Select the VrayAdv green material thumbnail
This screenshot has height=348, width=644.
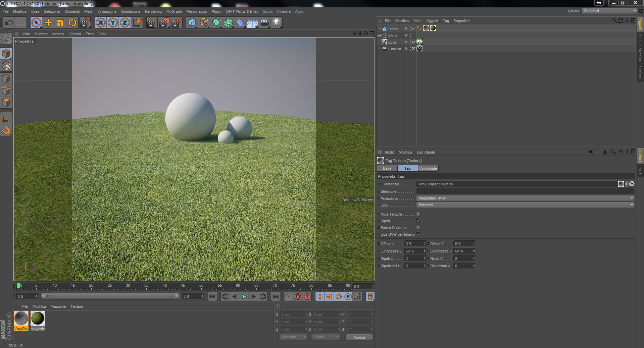click(x=38, y=319)
